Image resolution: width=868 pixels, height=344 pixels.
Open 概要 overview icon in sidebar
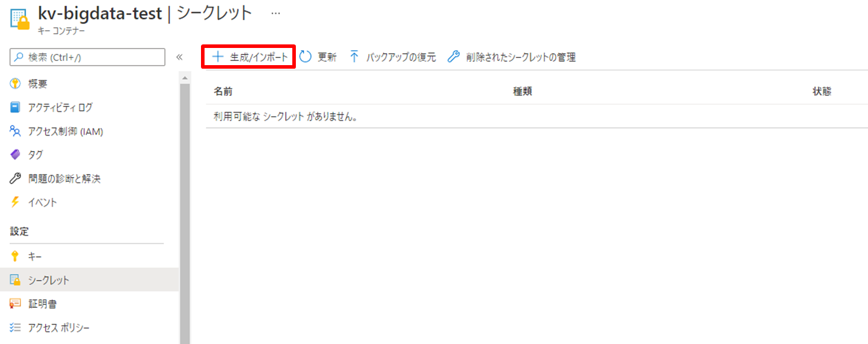click(15, 84)
